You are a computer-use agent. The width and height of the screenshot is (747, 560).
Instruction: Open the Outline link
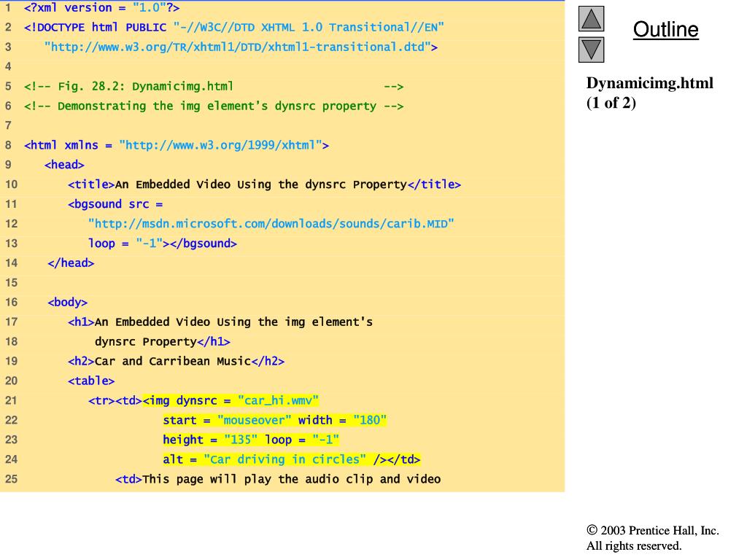point(665,29)
